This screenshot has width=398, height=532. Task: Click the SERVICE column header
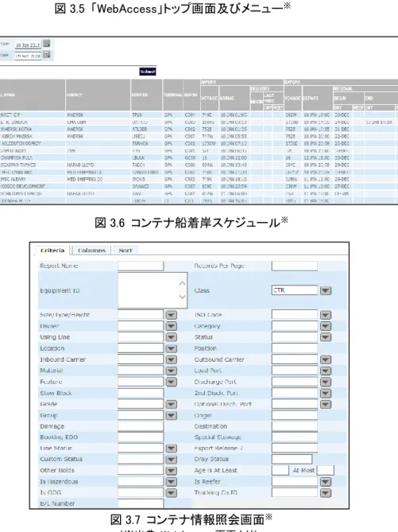146,95
